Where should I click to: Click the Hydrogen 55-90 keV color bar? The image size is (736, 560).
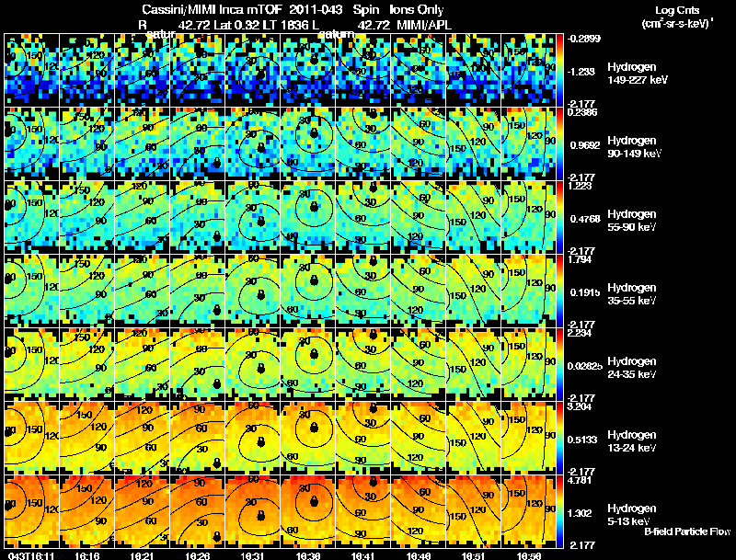(559, 217)
